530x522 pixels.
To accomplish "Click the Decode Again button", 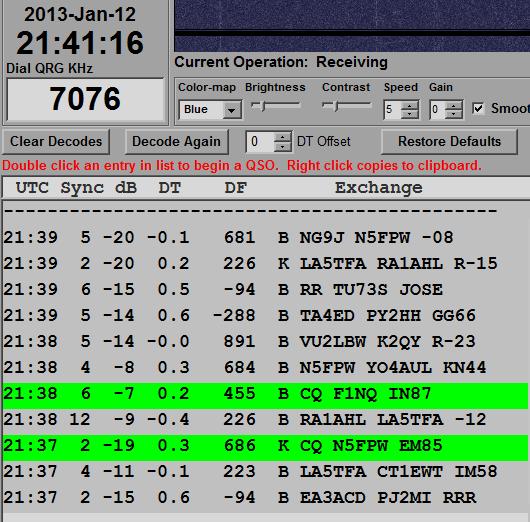I will click(176, 141).
